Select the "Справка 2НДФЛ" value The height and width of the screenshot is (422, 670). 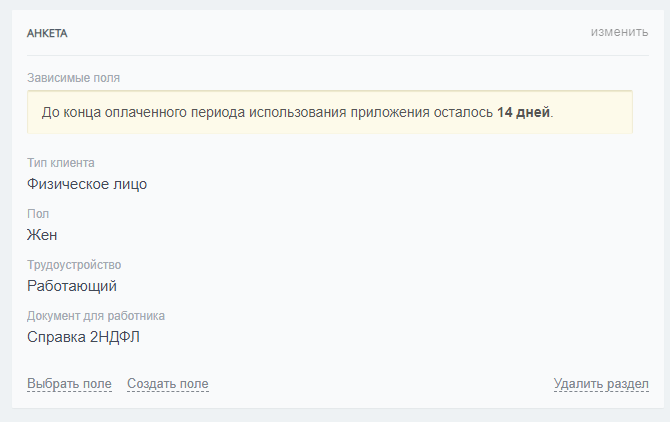(x=83, y=337)
